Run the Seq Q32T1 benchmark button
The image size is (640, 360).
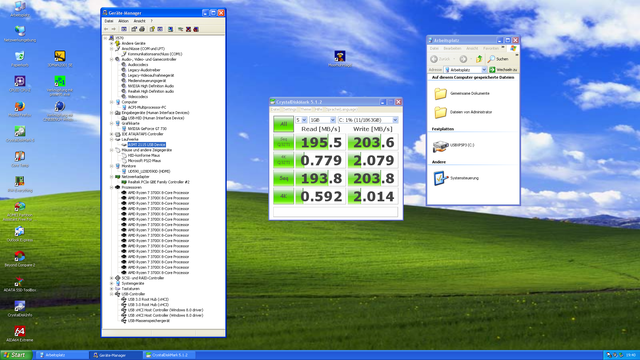tap(283, 142)
